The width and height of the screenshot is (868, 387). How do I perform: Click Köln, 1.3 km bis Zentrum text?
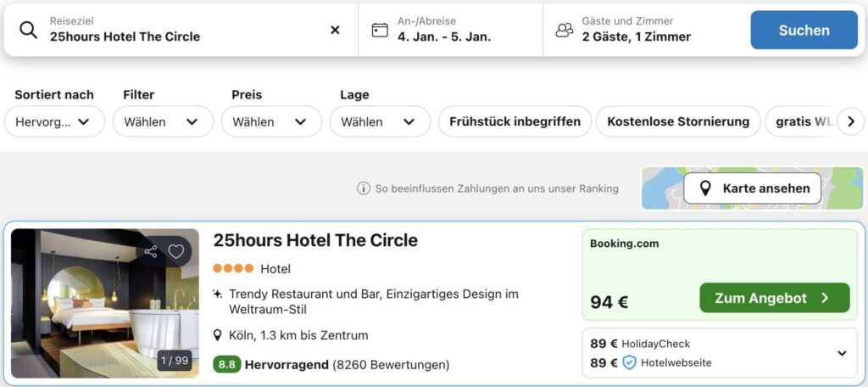pos(298,335)
